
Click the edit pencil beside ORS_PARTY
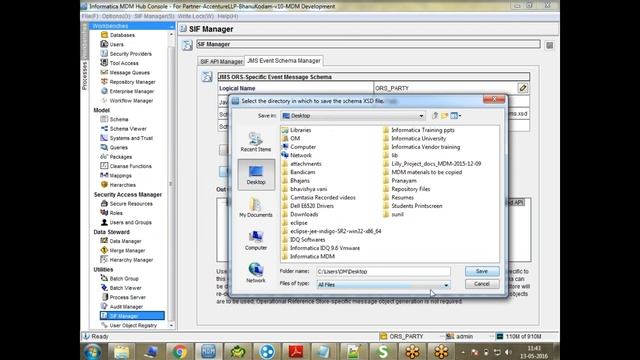[x=523, y=88]
